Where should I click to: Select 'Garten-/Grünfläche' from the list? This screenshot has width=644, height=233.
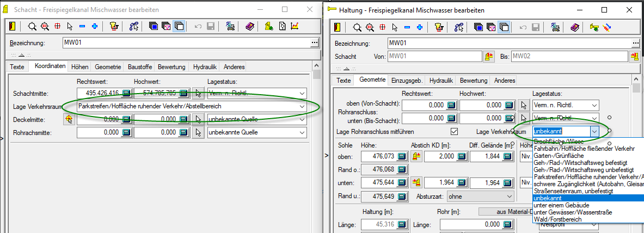pos(559,155)
